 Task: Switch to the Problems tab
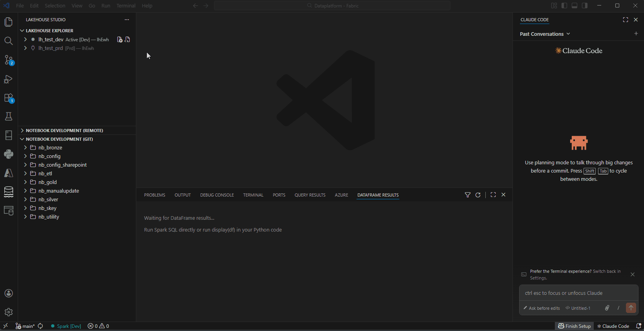pyautogui.click(x=155, y=195)
